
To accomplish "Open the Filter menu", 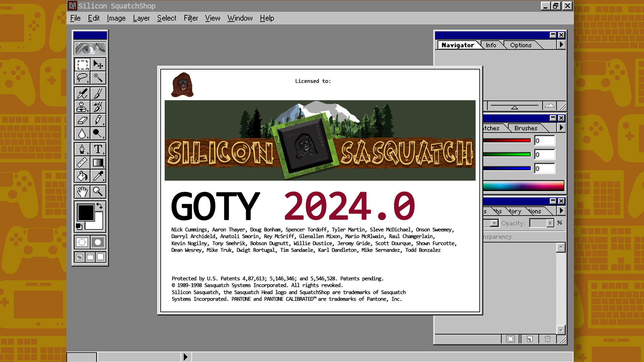I will coord(191,18).
